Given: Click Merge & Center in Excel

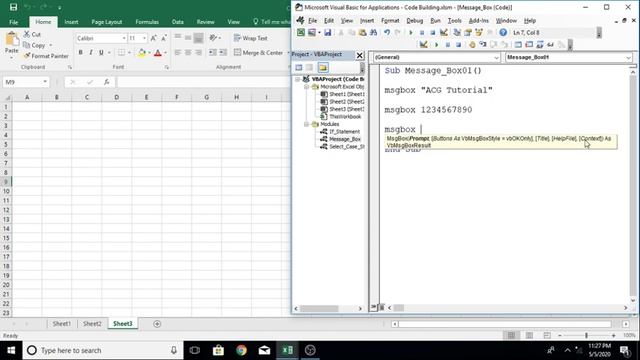Looking at the screenshot, I should pos(258,53).
